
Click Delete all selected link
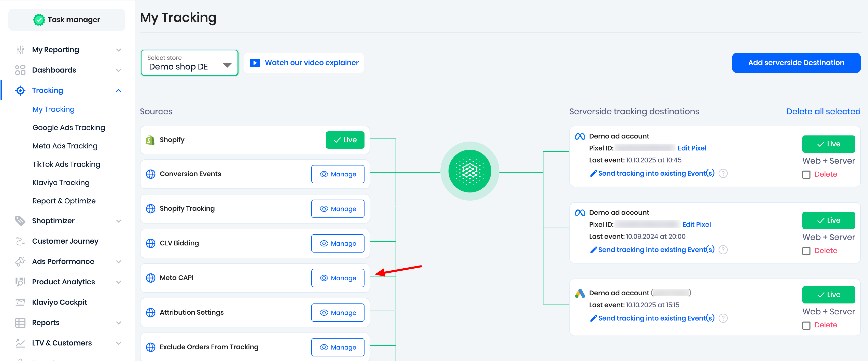point(823,112)
